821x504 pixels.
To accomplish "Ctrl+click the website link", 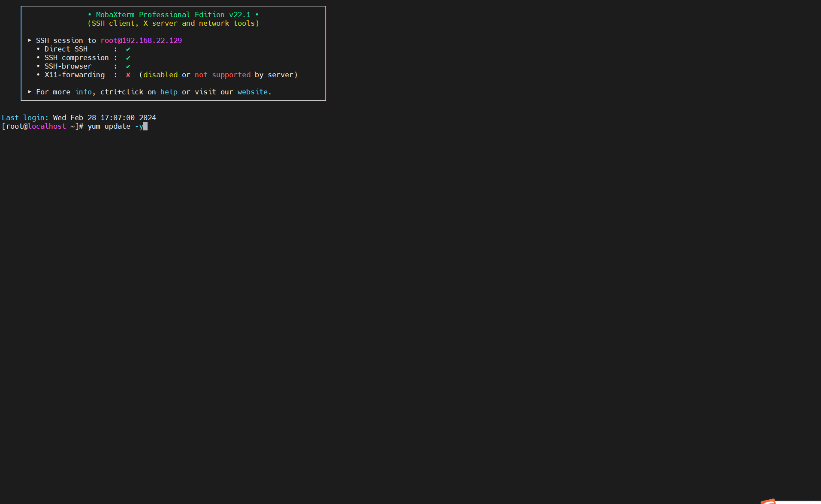I will point(252,92).
